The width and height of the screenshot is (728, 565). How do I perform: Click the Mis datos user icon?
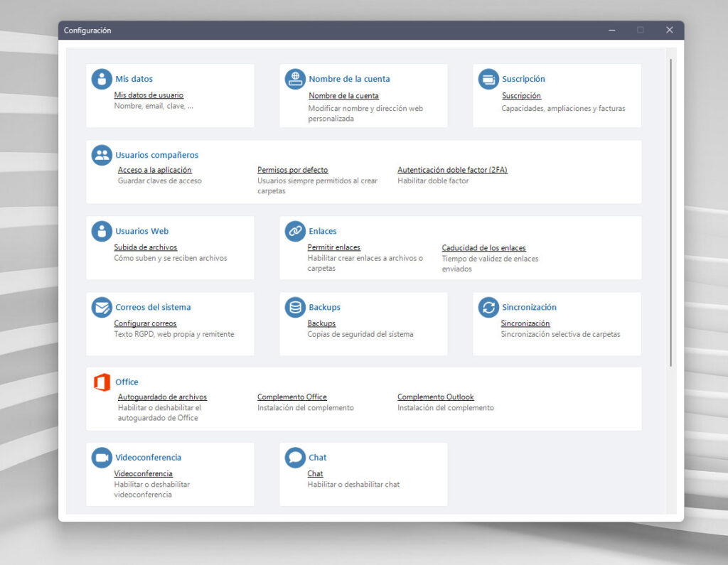(x=102, y=79)
